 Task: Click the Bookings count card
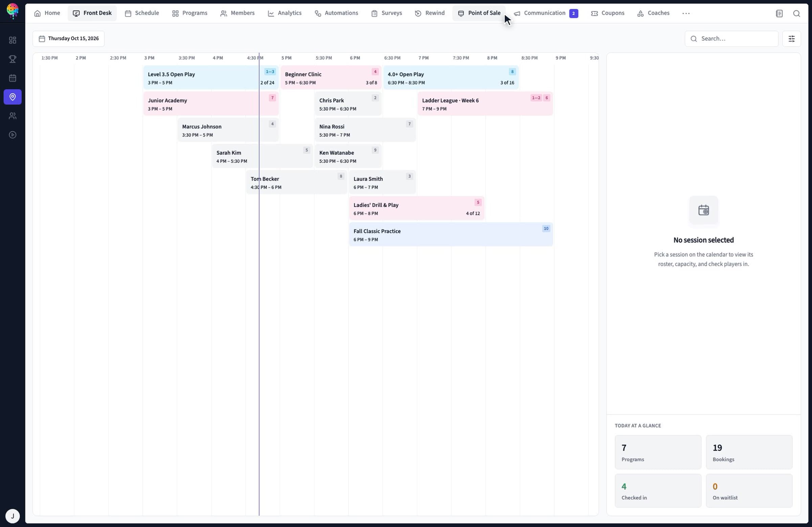(x=749, y=452)
